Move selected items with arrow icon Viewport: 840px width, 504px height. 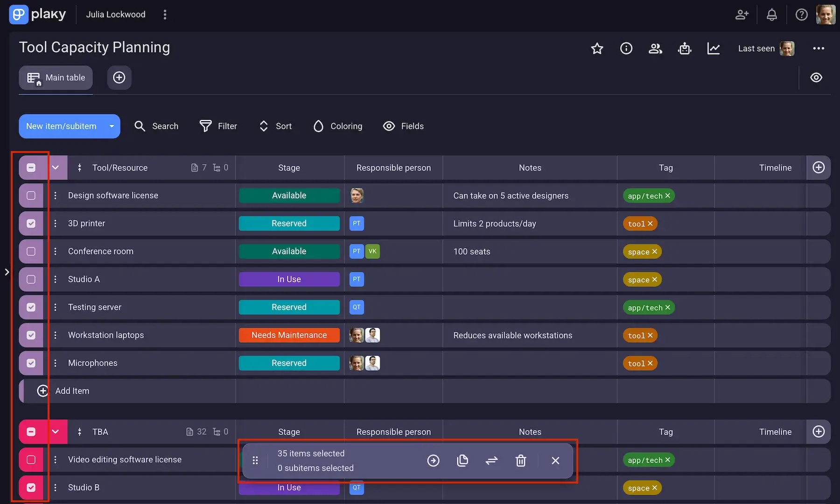[x=433, y=461]
